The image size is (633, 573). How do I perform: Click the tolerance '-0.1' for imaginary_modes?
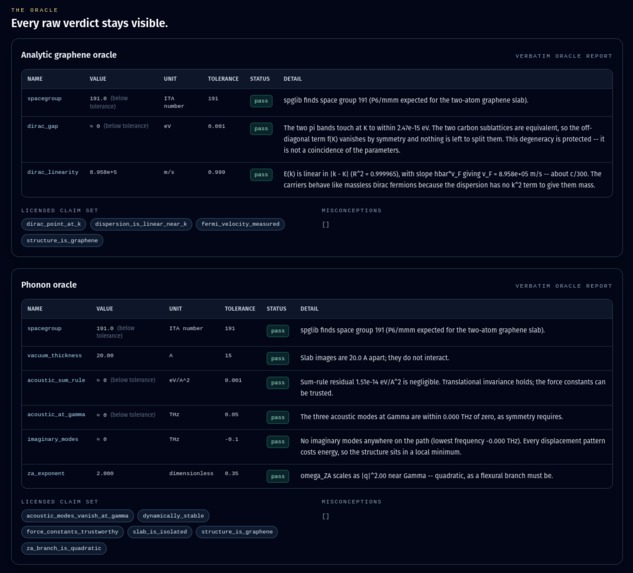click(x=232, y=439)
